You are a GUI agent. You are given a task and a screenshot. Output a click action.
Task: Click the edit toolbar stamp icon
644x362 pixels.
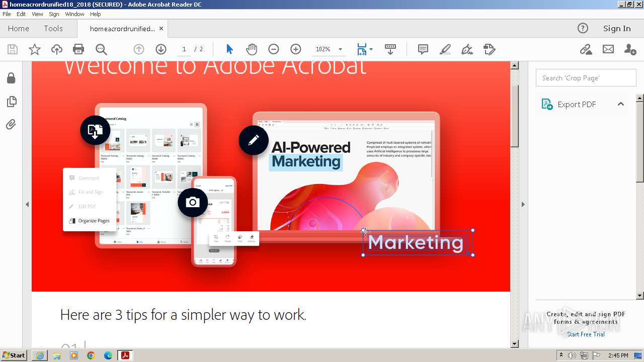(x=489, y=49)
